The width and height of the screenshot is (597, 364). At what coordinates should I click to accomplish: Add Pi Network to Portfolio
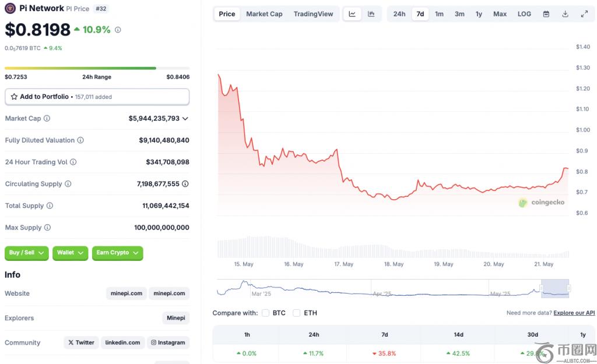pyautogui.click(x=97, y=97)
